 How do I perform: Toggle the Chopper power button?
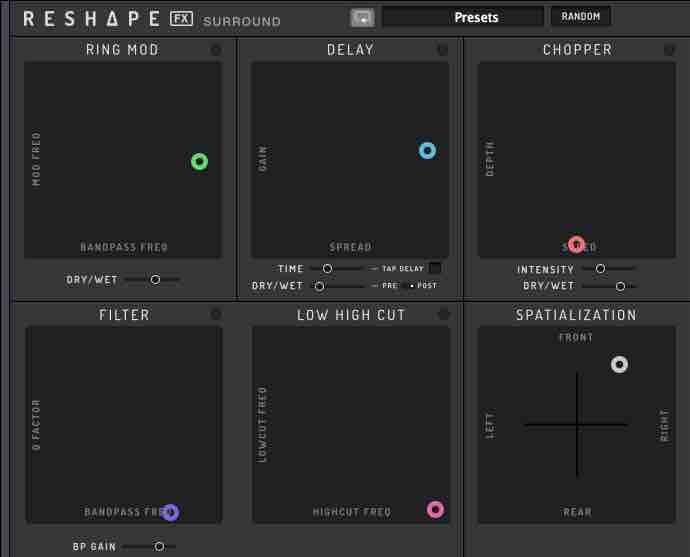[x=669, y=50]
